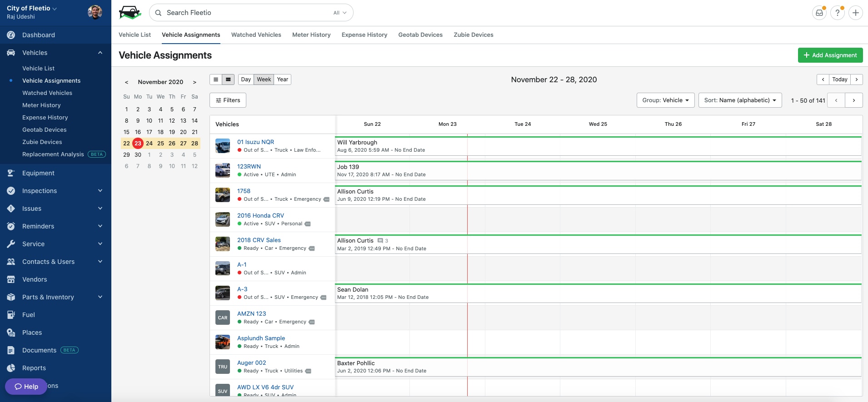Open the Sort: Name (alphabetic) dropdown
Viewport: 868px width, 402px height.
click(740, 100)
